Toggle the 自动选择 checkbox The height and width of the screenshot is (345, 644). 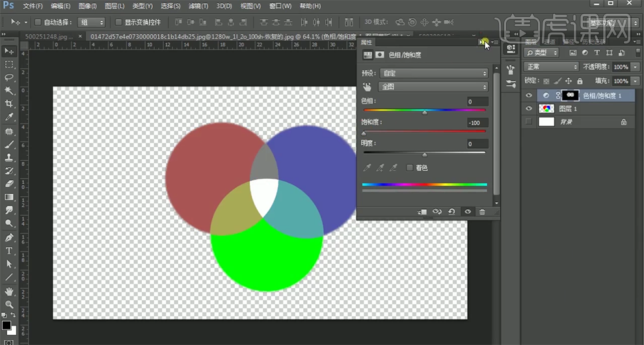pyautogui.click(x=38, y=22)
